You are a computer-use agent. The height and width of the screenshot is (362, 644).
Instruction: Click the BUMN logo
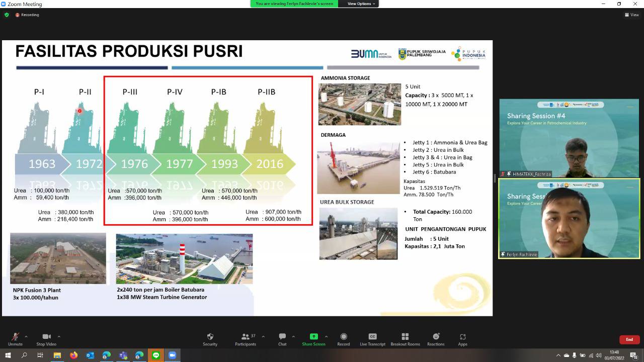click(371, 54)
